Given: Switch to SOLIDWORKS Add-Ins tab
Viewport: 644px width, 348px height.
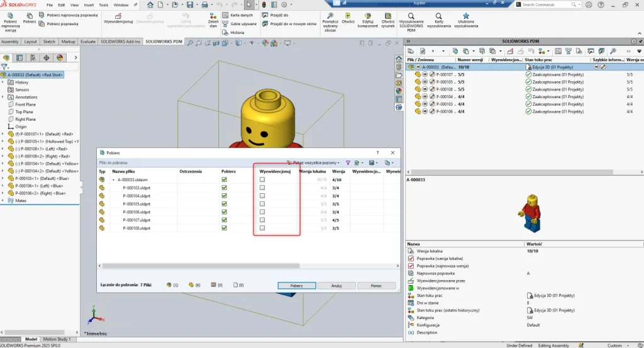Looking at the screenshot, I should pos(120,42).
